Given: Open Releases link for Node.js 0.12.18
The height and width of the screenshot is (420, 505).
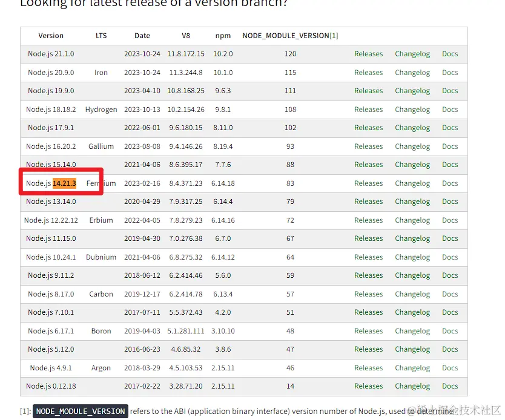Looking at the screenshot, I should click(368, 386).
